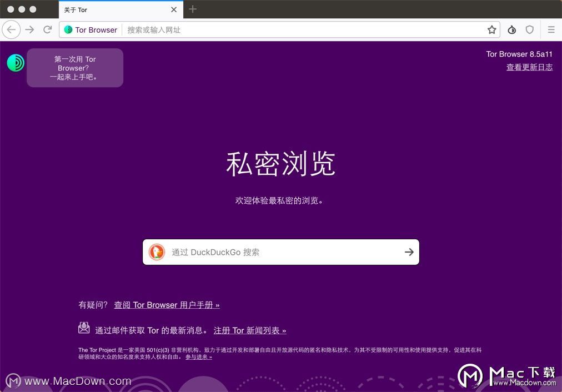Viewport: 562px width, 392px height.
Task: Click the DuckDuckGo logo icon
Action: [157, 252]
